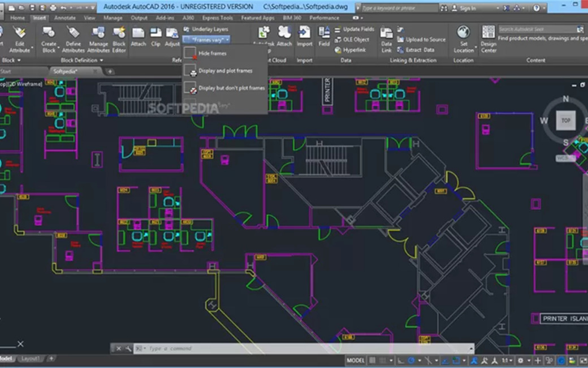Viewport: 588px width, 368px height.
Task: Expand Create Block dropdown arrow
Action: (x=58, y=48)
